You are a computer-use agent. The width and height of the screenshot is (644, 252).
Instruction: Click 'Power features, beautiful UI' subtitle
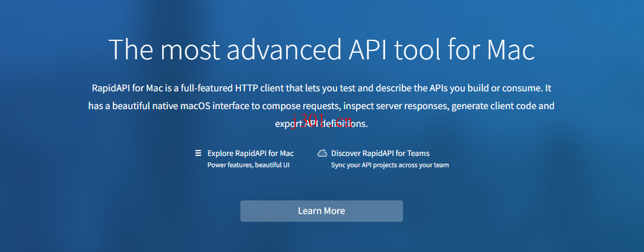point(249,165)
